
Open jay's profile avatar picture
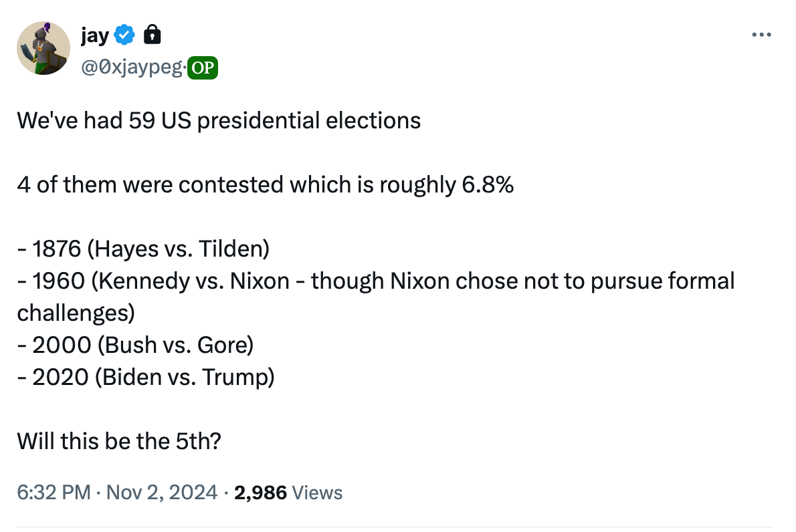pyautogui.click(x=43, y=48)
